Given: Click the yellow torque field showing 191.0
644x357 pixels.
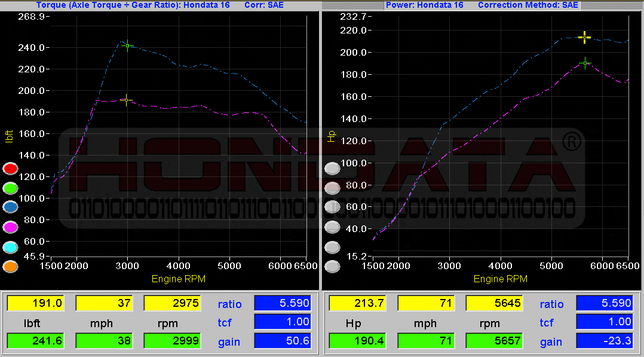Looking at the screenshot, I should [x=35, y=303].
